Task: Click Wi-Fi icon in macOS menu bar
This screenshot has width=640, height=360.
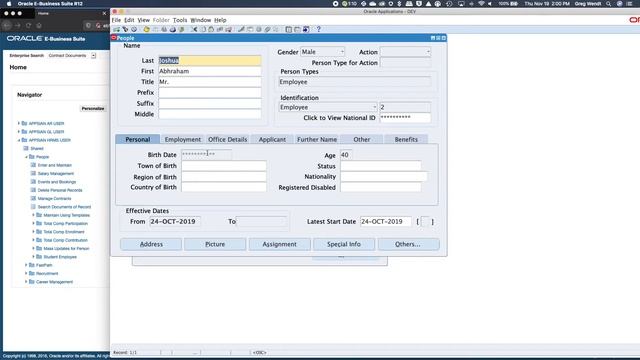Action: click(x=481, y=4)
